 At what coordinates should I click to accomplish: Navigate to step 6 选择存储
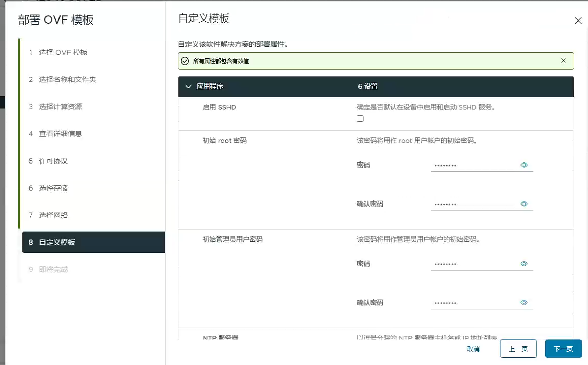tap(53, 188)
